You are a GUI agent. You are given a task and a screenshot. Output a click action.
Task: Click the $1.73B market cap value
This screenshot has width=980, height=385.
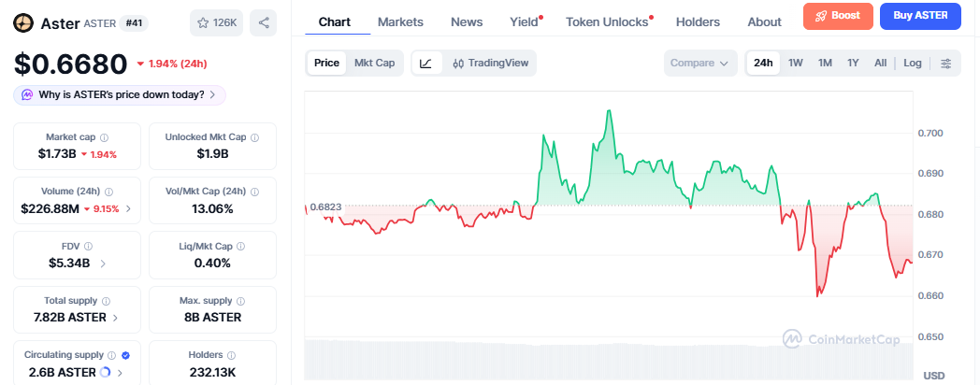pyautogui.click(x=57, y=154)
